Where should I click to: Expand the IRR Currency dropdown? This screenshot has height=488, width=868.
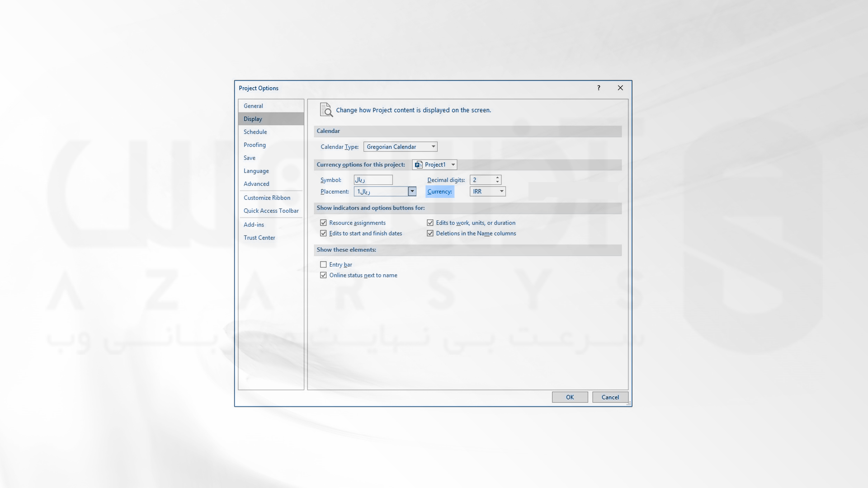tap(488, 192)
